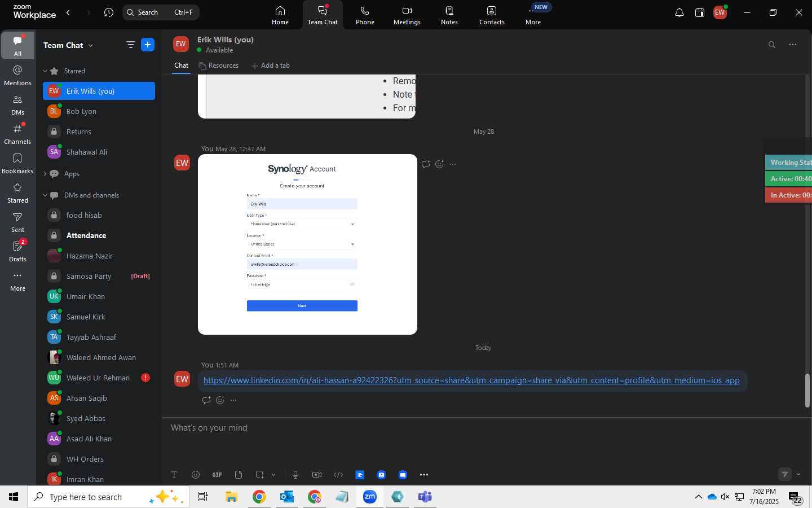Record an audio message with the microphone

click(295, 475)
